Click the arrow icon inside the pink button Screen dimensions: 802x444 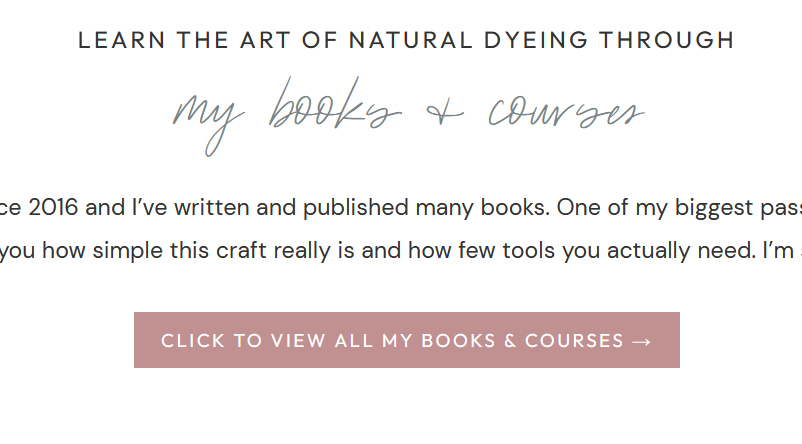coord(642,342)
